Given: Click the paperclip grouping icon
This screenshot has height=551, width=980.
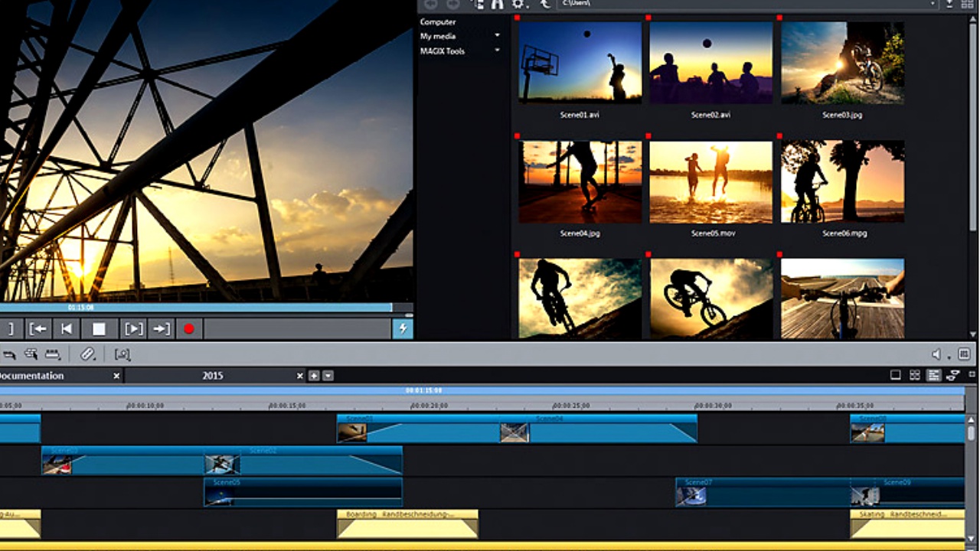Looking at the screenshot, I should [88, 354].
